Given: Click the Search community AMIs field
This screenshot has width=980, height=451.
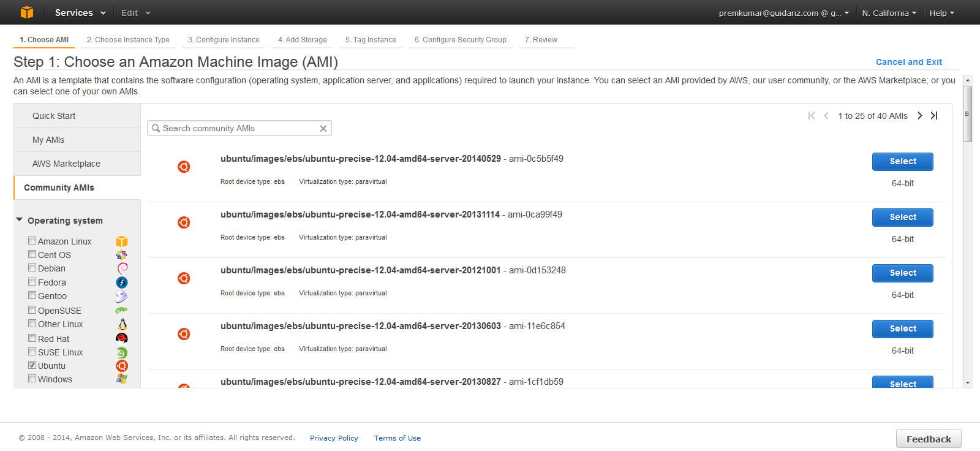Looking at the screenshot, I should point(239,128).
